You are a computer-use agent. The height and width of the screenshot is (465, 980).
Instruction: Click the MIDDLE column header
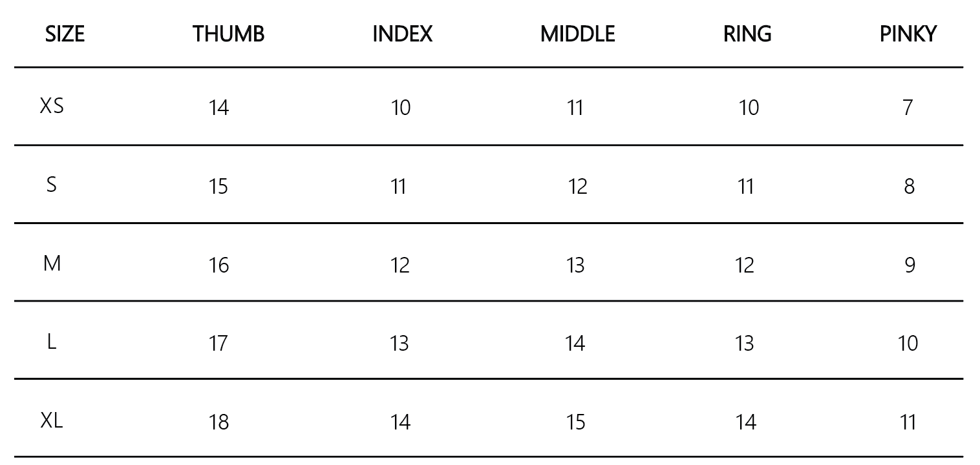[577, 34]
